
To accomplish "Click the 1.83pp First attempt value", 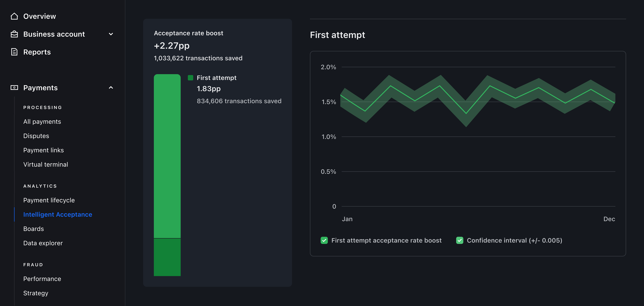I will [x=209, y=89].
